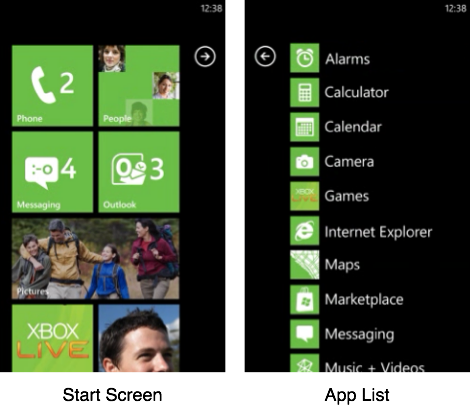Tap the left arrow to return to Start
The width and height of the screenshot is (470, 405).
[265, 56]
